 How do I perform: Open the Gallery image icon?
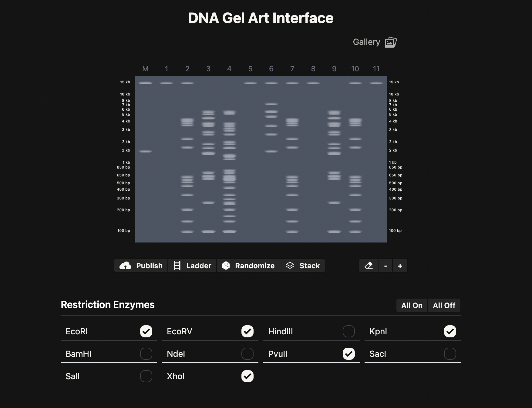(x=391, y=42)
